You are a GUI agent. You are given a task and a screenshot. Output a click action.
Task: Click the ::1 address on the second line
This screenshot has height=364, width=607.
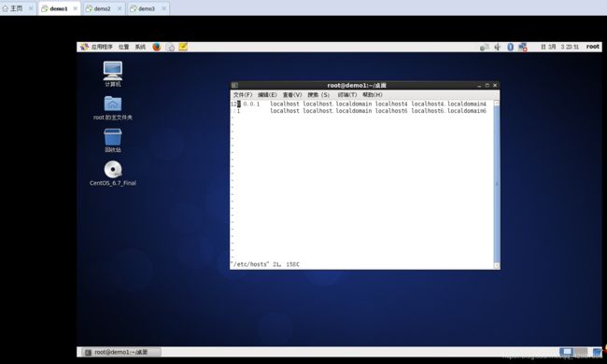(x=235, y=111)
